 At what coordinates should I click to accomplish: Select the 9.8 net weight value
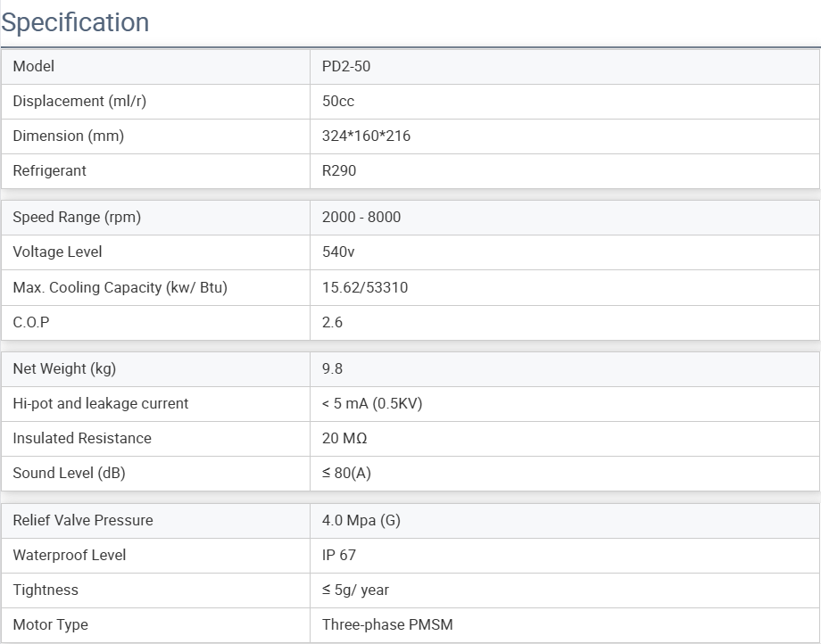tap(333, 368)
